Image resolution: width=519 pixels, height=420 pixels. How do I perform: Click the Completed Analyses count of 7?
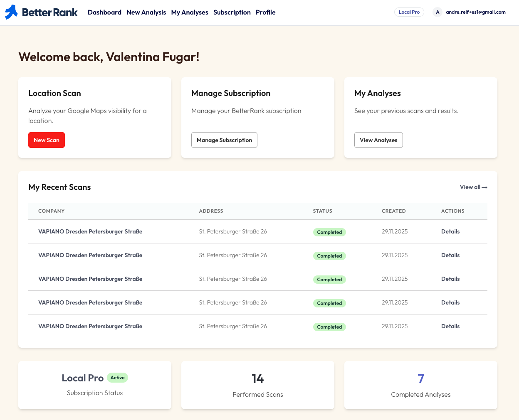tap(420, 378)
